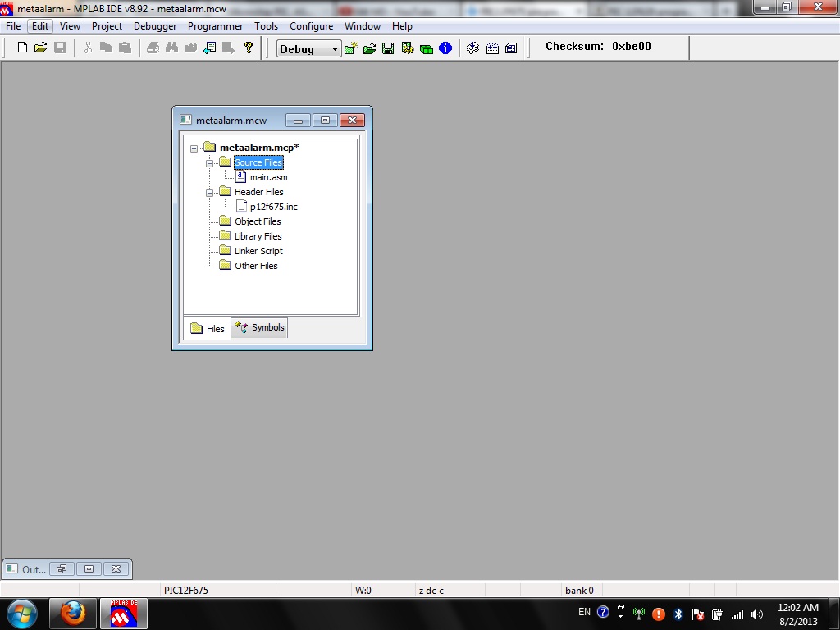840x630 pixels.
Task: Click the MPLAB IDE taskbar button
Action: click(124, 614)
